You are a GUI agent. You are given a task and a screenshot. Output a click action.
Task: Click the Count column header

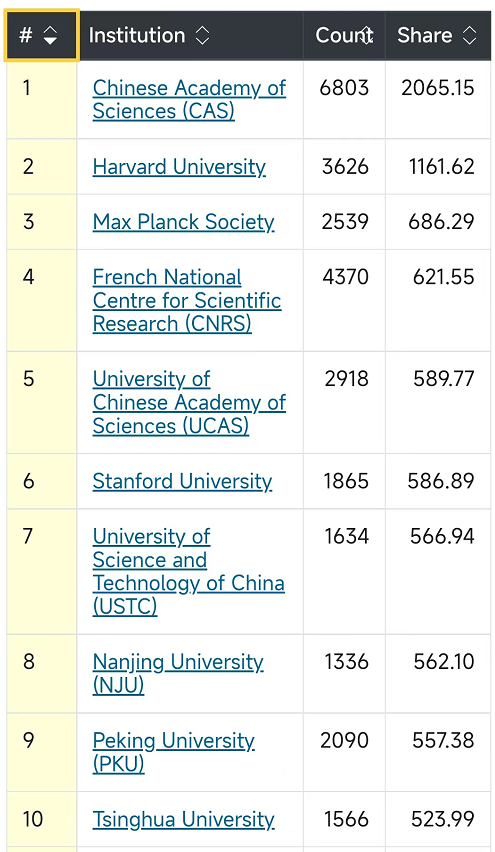point(344,35)
